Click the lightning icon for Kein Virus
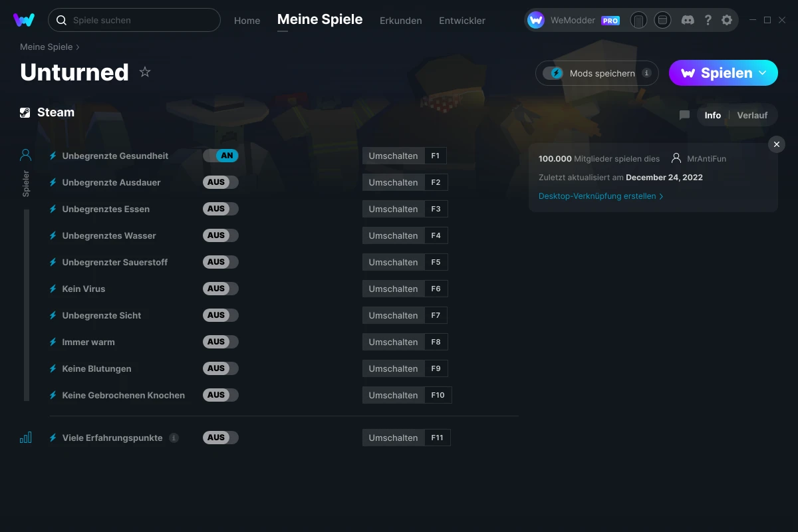 point(53,289)
